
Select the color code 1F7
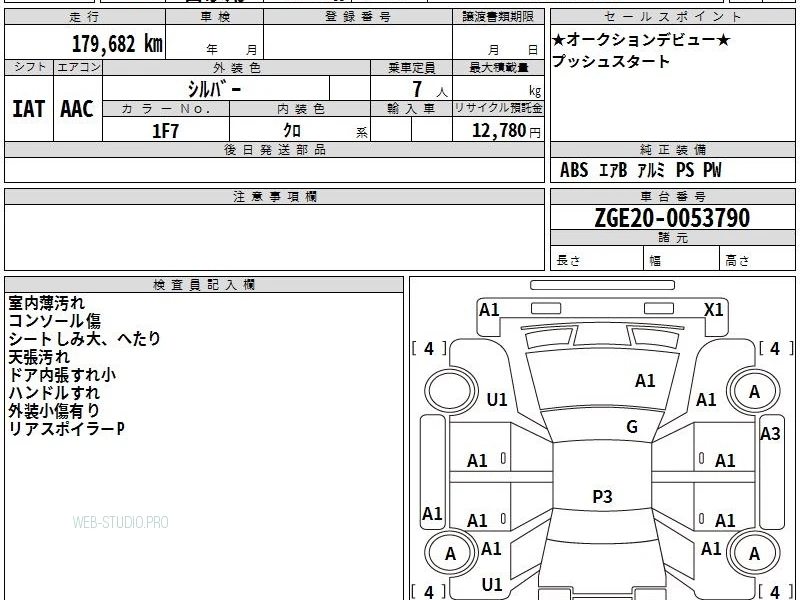point(166,131)
